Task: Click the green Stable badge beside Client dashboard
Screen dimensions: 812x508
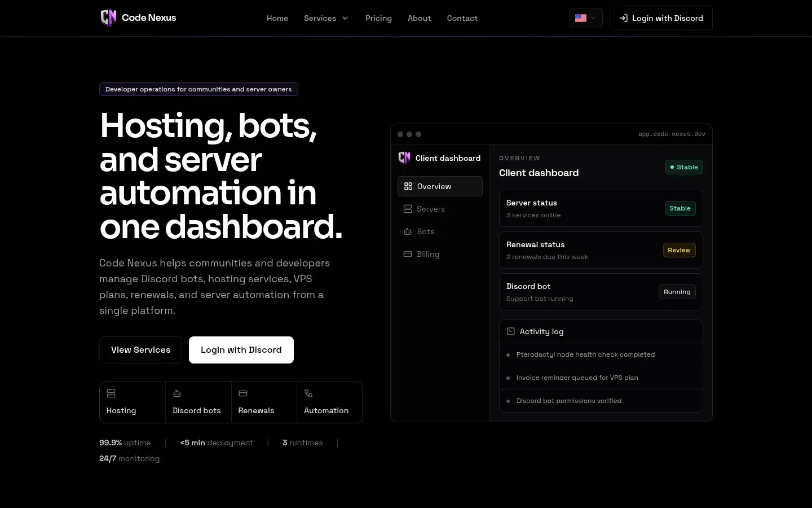Action: coord(684,167)
